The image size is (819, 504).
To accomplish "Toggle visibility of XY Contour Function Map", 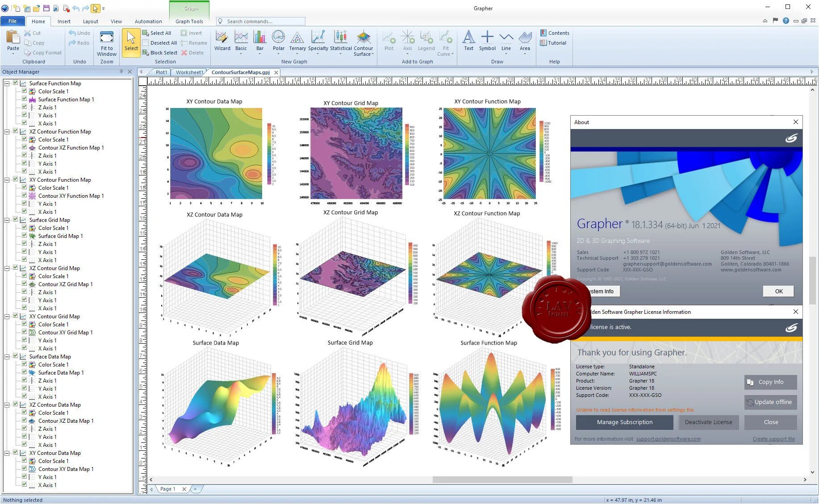I will point(16,179).
